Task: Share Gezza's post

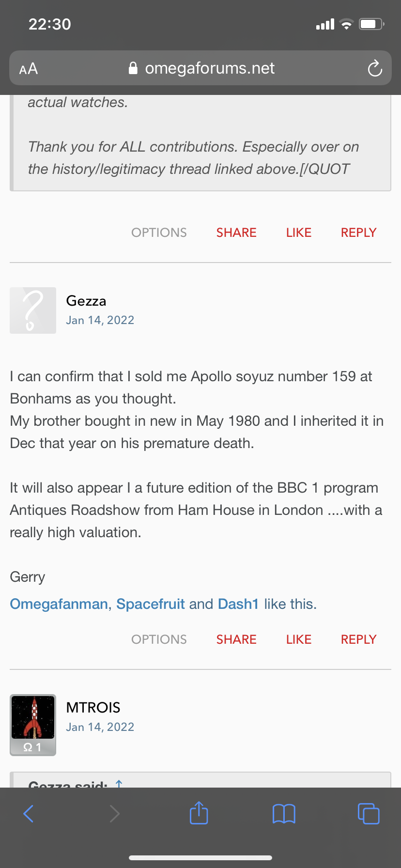Action: point(236,639)
